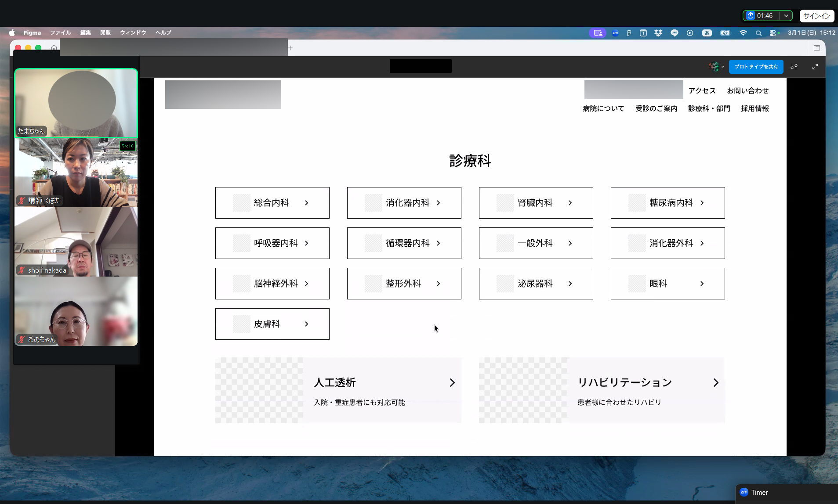Open 人工透析 section via its chevron
Screen dimensions: 838x504
point(452,382)
